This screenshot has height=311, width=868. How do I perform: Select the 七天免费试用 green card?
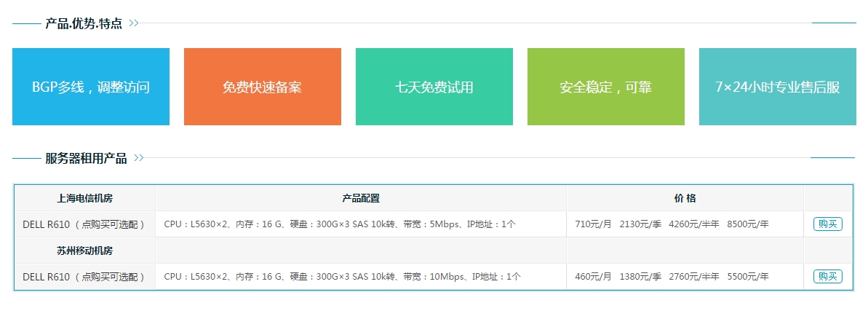(x=434, y=87)
